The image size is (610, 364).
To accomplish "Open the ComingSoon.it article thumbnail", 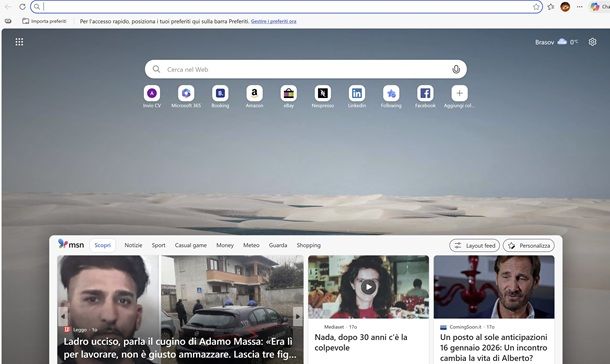I will click(x=494, y=287).
